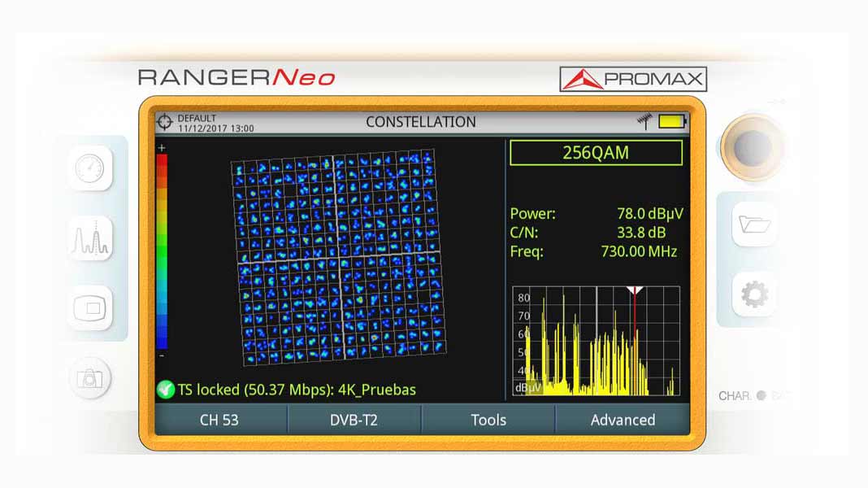Screen dimensions: 868x488
Task: Select the 256QAM modulation box
Action: (x=596, y=153)
